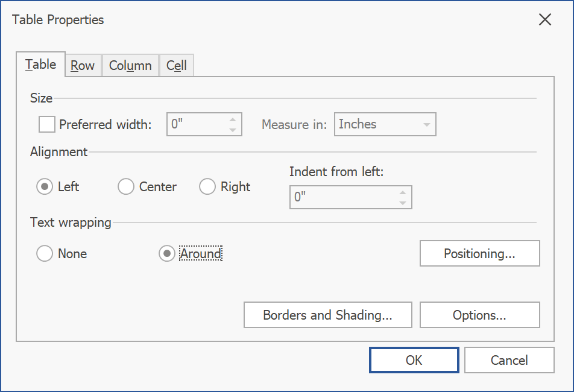Set alignment to Right

pyautogui.click(x=207, y=187)
